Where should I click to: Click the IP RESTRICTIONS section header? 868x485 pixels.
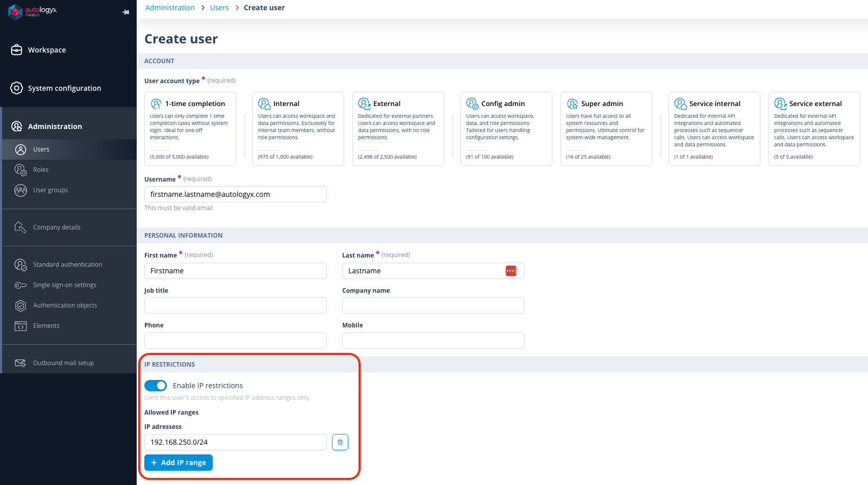coord(170,365)
